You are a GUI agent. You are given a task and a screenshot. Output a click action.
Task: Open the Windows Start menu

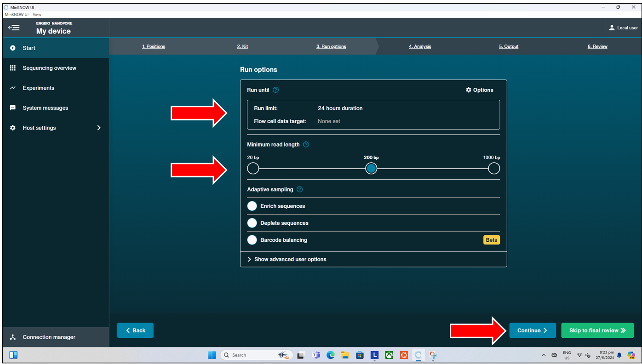click(x=212, y=355)
